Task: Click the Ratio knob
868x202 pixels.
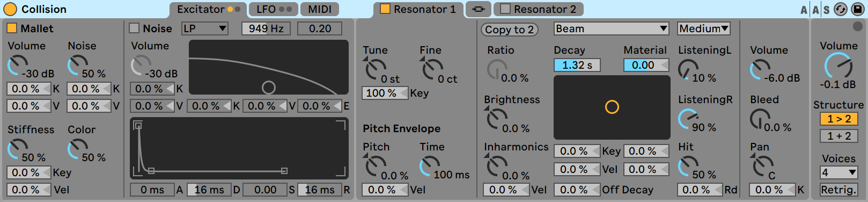Action: pos(497,70)
